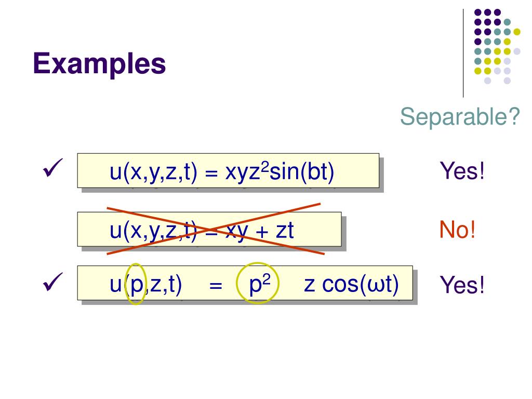Click the checkmark beside the third equation
The image size is (532, 399).
click(x=52, y=282)
